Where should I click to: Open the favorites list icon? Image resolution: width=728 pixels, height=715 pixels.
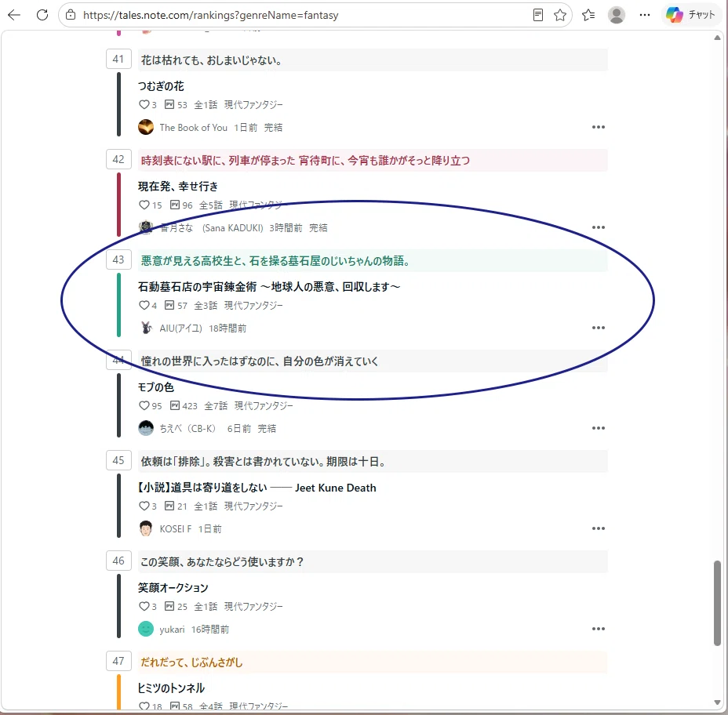588,15
